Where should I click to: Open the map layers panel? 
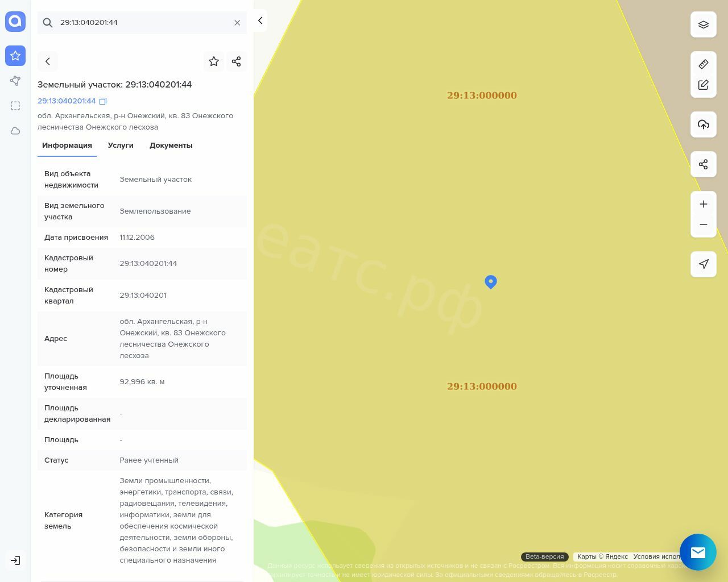703,24
